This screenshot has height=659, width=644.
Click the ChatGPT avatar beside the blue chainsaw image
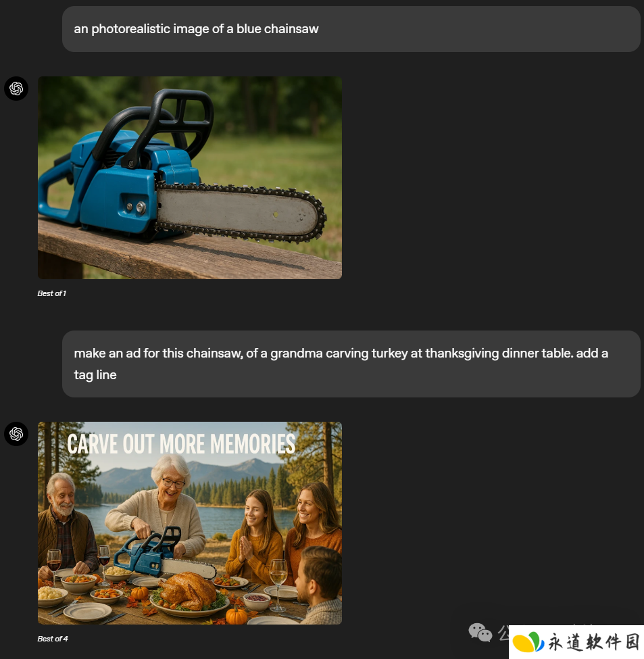pos(16,89)
